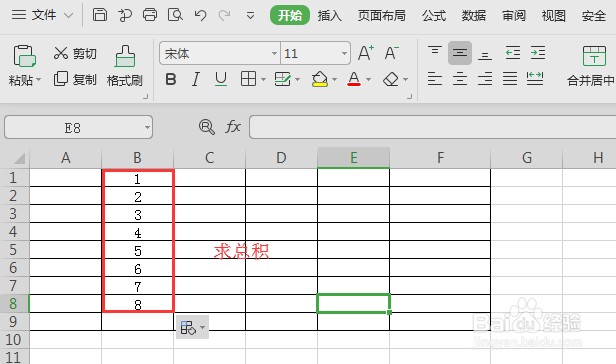Screen dimensions: 616x364
Task: Click the Save icon in quick access toolbar
Action: point(100,15)
